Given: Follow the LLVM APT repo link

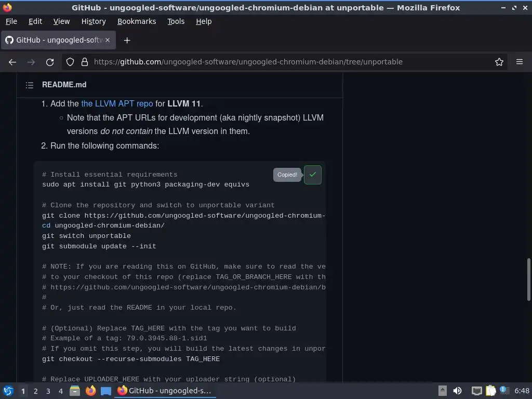Looking at the screenshot, I should (117, 103).
